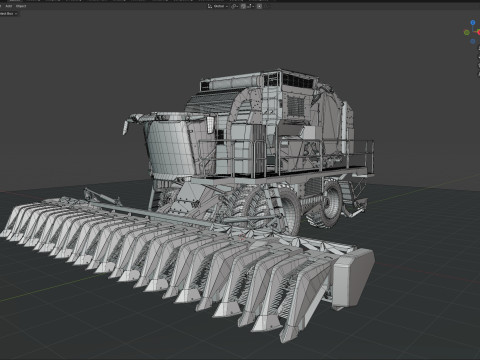Click the green Y axis on the gizmo
Viewport: 480px width, 360px height.
467,32
